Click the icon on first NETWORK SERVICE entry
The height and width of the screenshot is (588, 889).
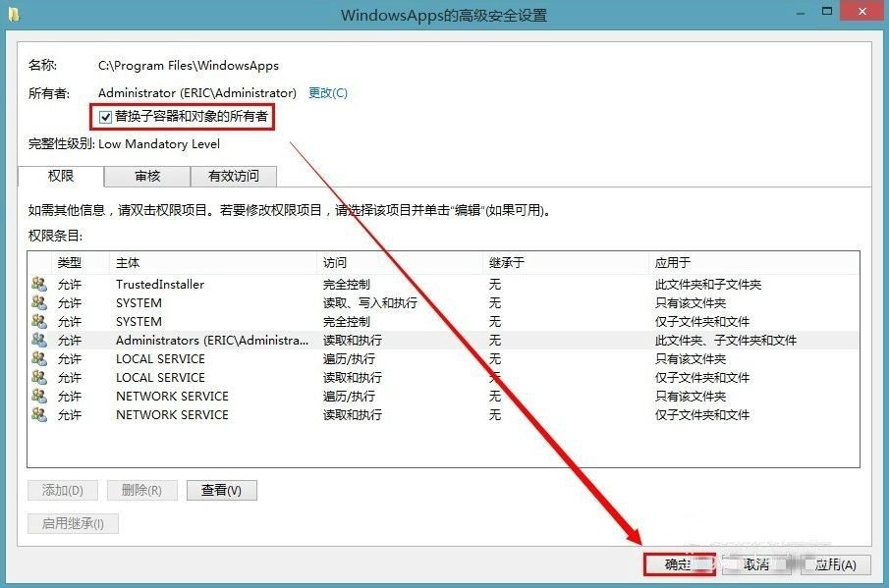point(37,396)
